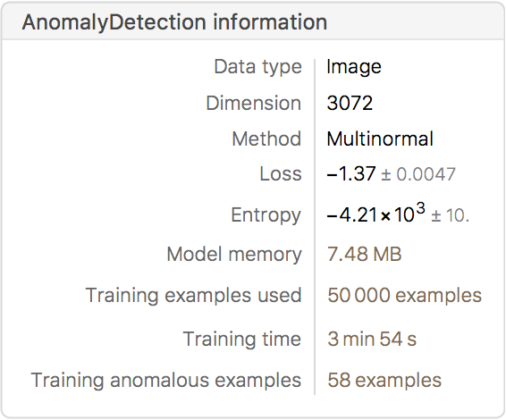Select the Method label

(266, 139)
